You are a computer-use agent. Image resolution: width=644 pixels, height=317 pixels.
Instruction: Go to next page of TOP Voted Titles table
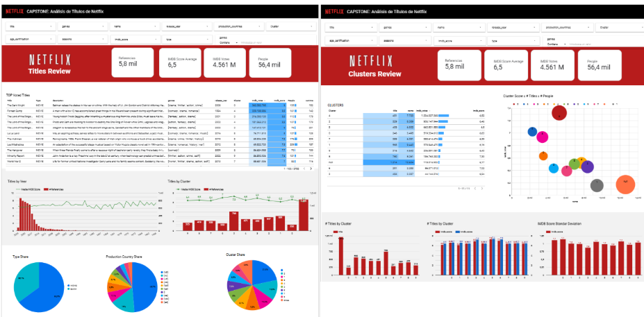coord(311,169)
